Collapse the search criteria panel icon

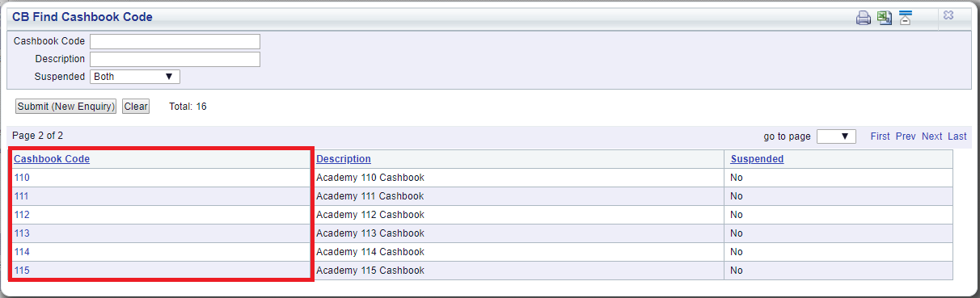pyautogui.click(x=906, y=18)
